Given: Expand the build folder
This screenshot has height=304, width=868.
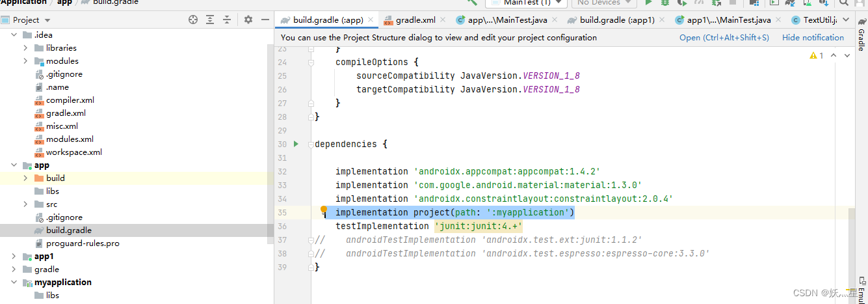Looking at the screenshot, I should pyautogui.click(x=25, y=178).
